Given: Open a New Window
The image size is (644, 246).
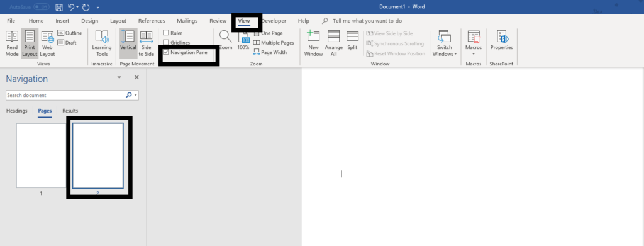Looking at the screenshot, I should pyautogui.click(x=313, y=43).
